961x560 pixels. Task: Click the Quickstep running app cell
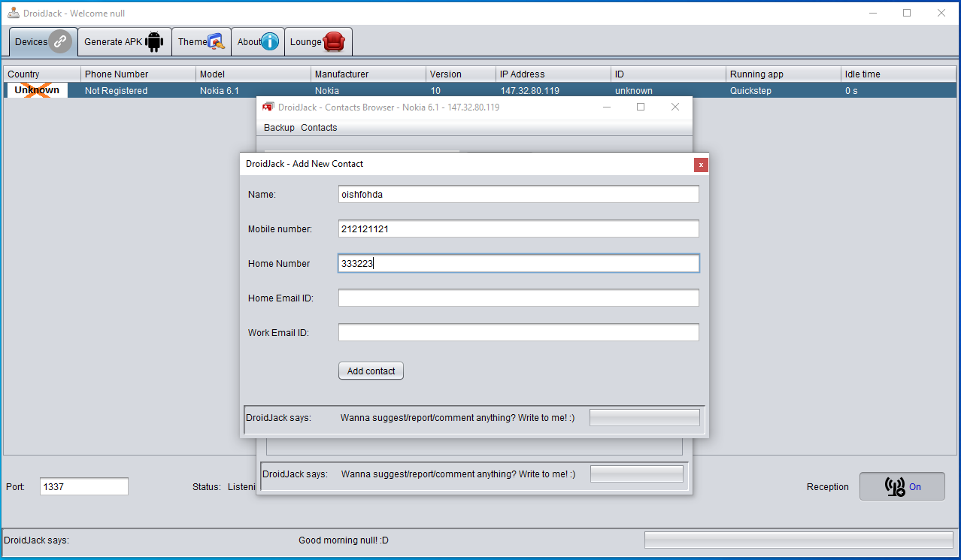pyautogui.click(x=784, y=90)
